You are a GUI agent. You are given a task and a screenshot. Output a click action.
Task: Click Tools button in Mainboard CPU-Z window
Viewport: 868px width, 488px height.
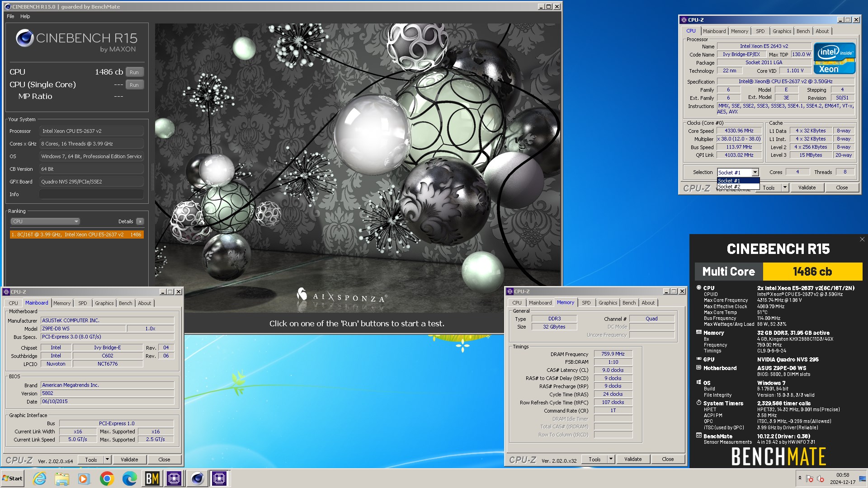(91, 460)
